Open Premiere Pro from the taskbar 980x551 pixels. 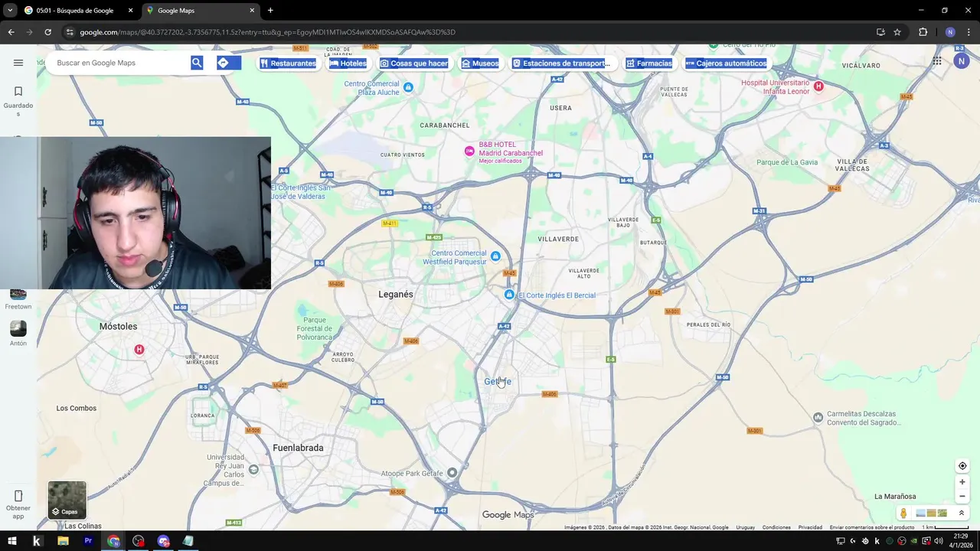[x=88, y=541]
